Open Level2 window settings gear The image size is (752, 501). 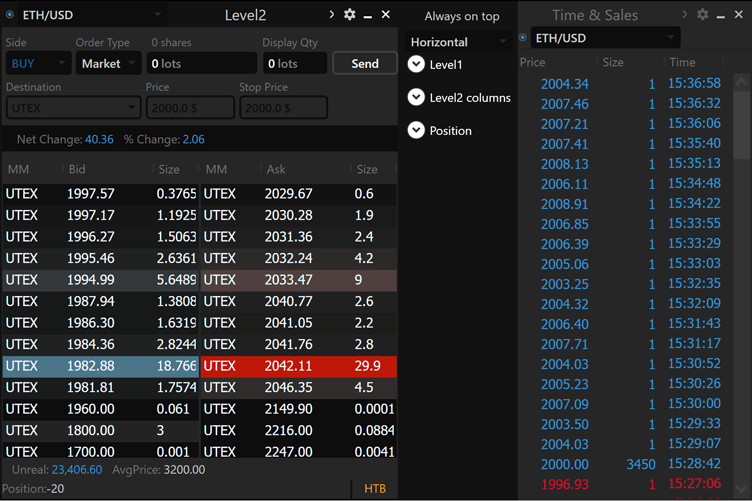coord(349,15)
